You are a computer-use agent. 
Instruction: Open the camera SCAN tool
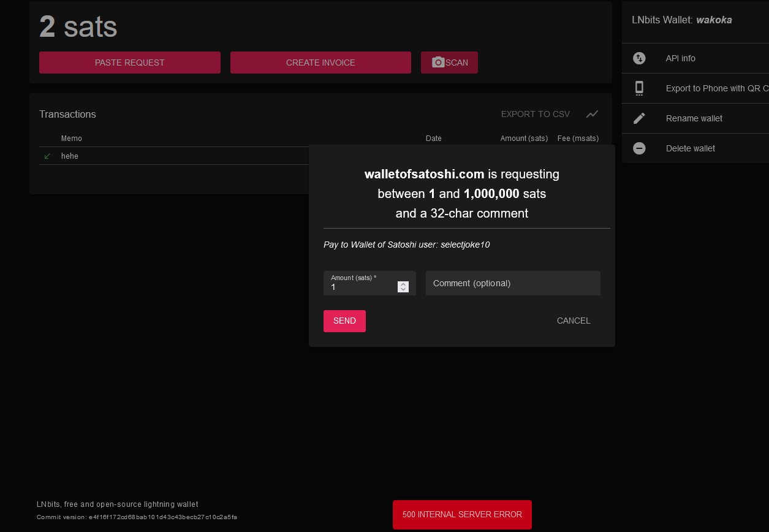point(449,62)
